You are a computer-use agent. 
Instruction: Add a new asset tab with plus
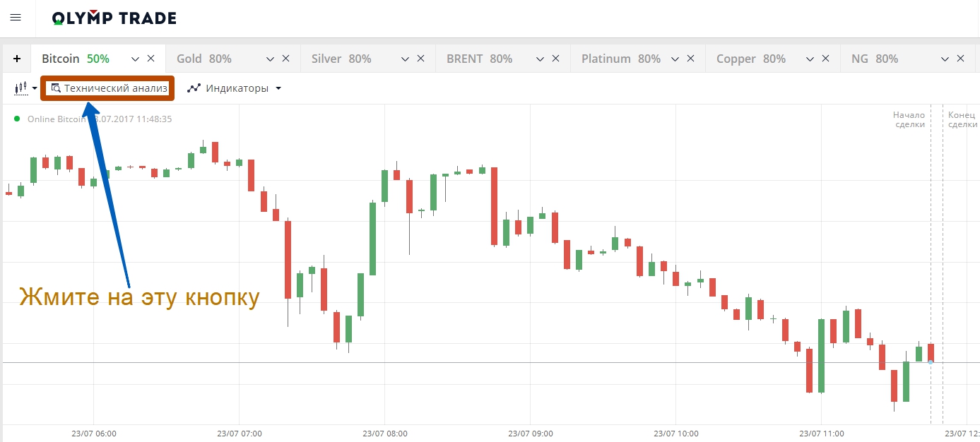[x=17, y=59]
